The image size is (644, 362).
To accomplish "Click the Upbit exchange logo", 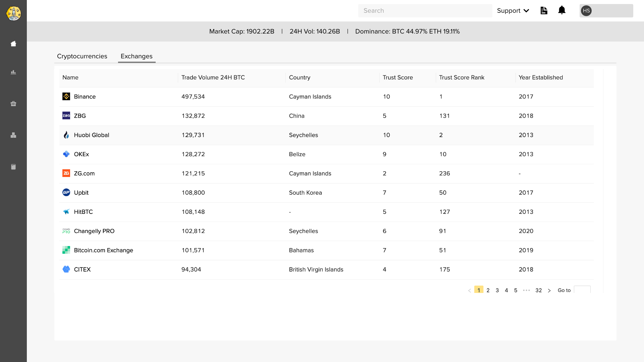I will click(x=66, y=192).
